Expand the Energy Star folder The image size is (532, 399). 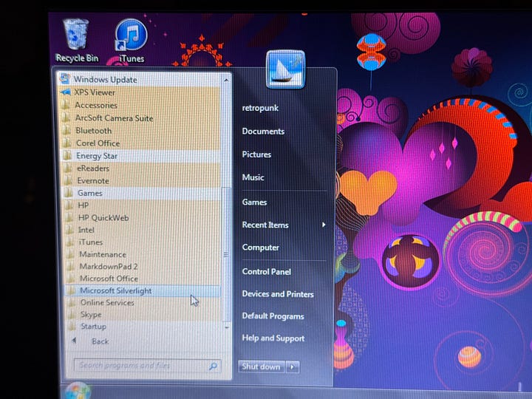pos(141,156)
